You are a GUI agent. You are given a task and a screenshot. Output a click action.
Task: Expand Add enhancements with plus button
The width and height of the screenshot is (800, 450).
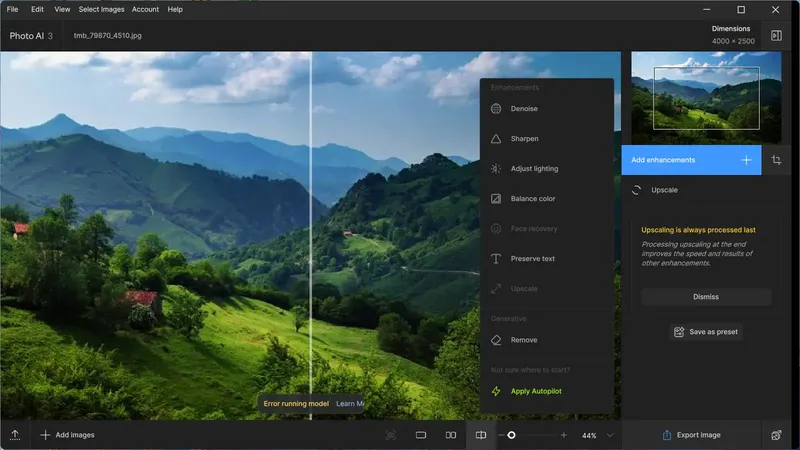click(x=746, y=160)
